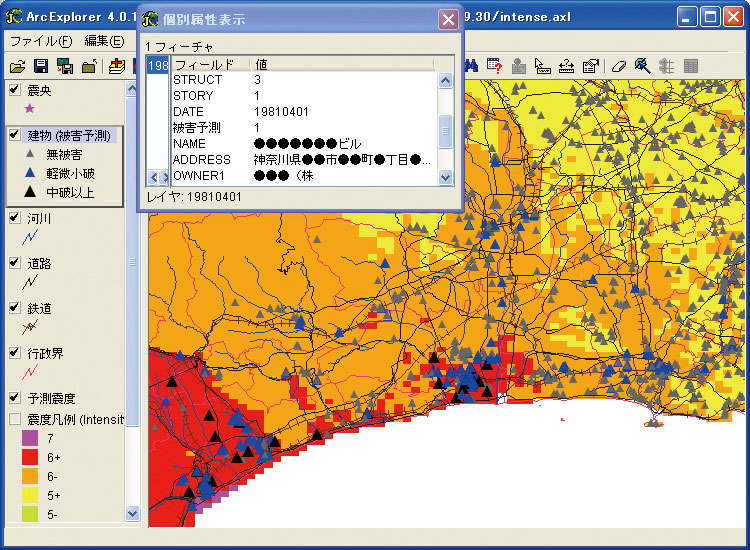Click the Save project floppy disk icon
750x550 pixels.
[41, 66]
